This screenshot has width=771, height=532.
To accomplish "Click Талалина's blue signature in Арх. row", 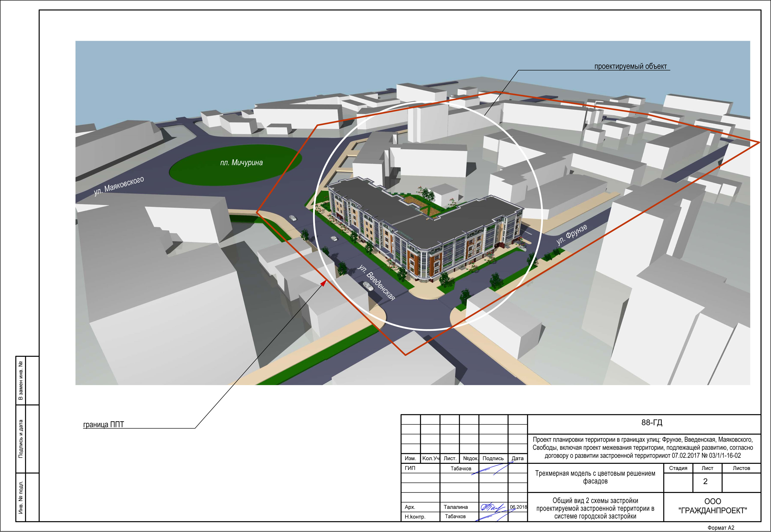I will 493,508.
